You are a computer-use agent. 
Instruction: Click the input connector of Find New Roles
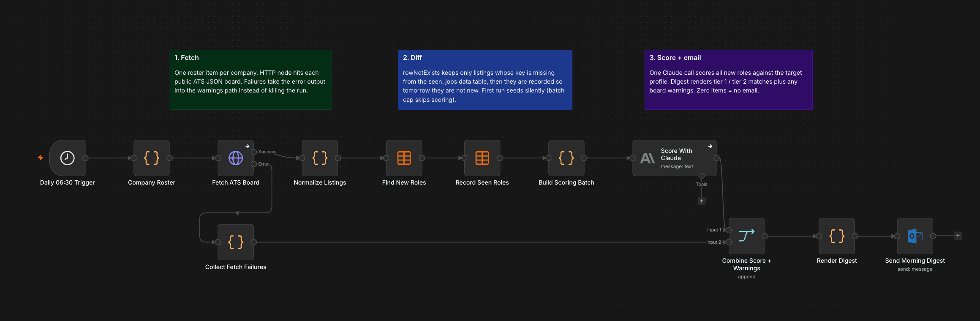click(386, 158)
